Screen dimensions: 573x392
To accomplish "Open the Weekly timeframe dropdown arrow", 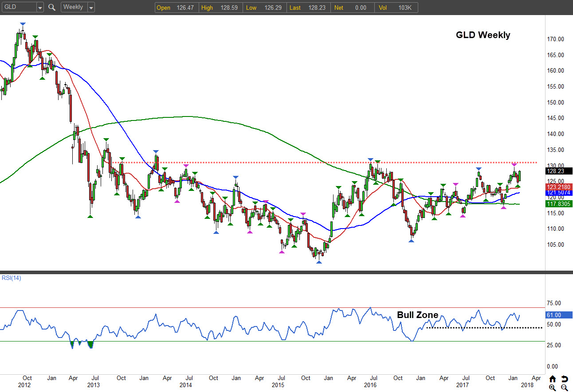I will tap(91, 8).
